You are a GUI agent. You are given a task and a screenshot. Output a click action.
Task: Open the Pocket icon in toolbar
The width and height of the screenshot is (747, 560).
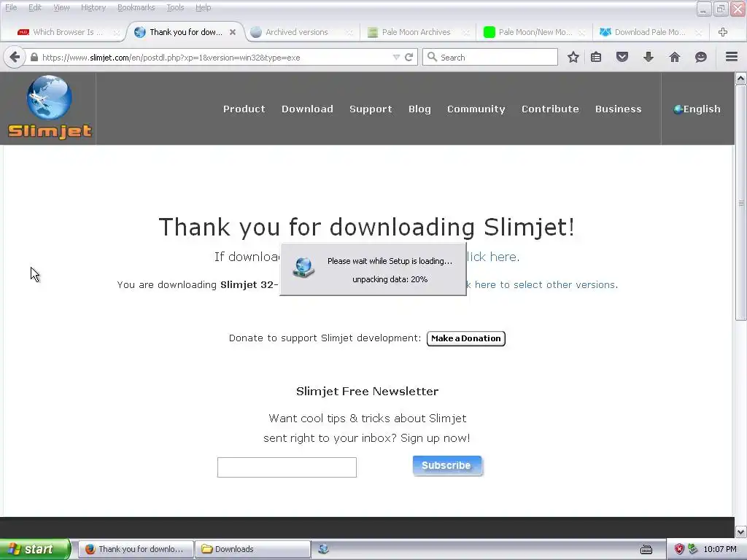(622, 58)
